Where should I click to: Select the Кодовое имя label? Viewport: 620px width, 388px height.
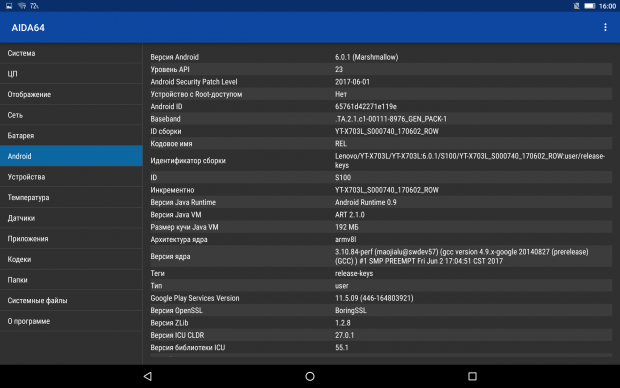coord(171,144)
